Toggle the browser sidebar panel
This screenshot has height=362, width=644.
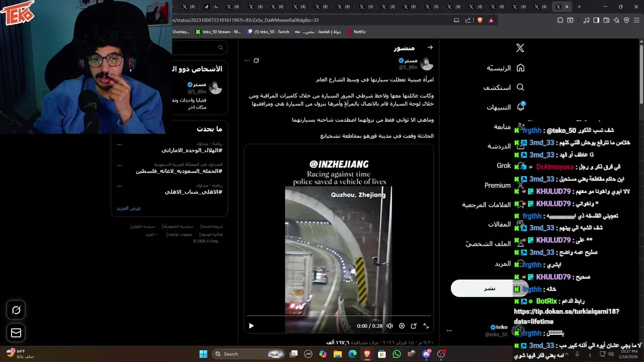click(596, 20)
